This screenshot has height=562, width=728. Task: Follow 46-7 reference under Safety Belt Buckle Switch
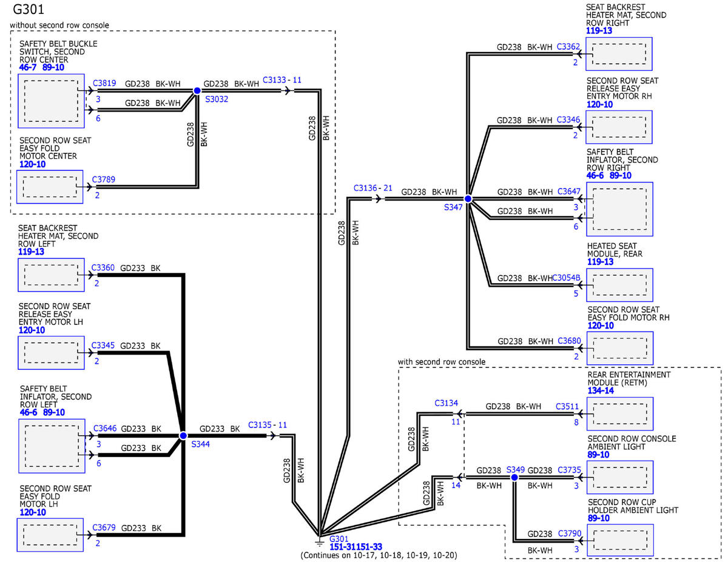[28, 68]
